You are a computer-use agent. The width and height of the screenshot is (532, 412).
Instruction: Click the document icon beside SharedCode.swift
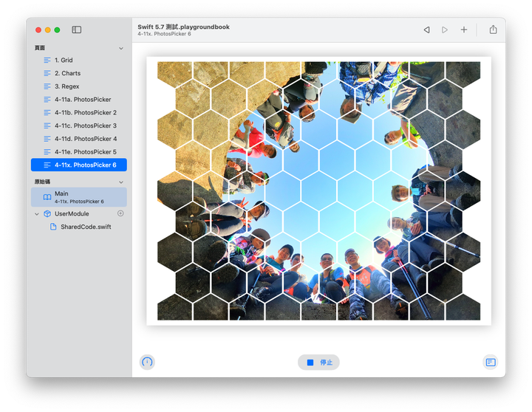pyautogui.click(x=53, y=227)
